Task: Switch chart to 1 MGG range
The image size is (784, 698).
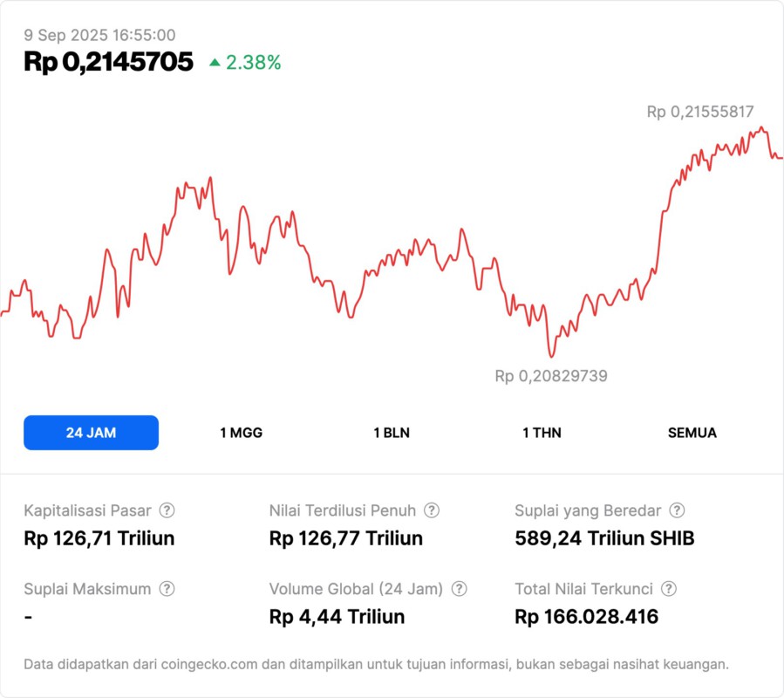Action: (x=241, y=433)
